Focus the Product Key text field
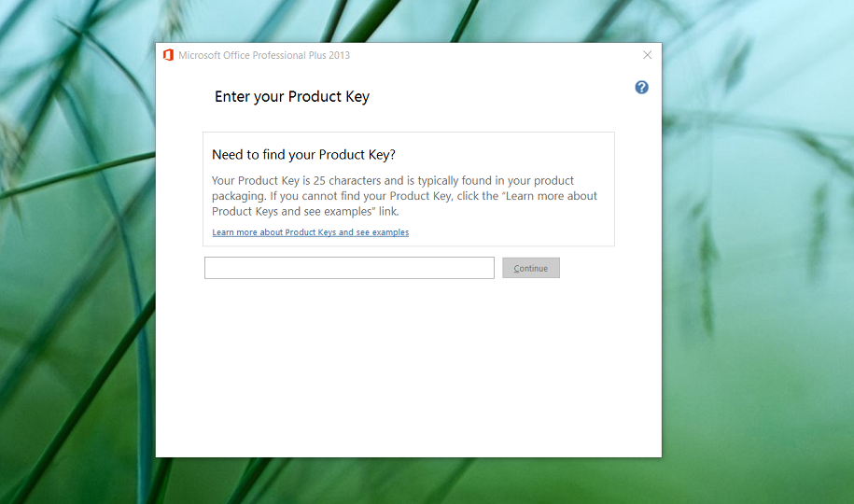Screen dimensions: 854x504 pos(349,268)
